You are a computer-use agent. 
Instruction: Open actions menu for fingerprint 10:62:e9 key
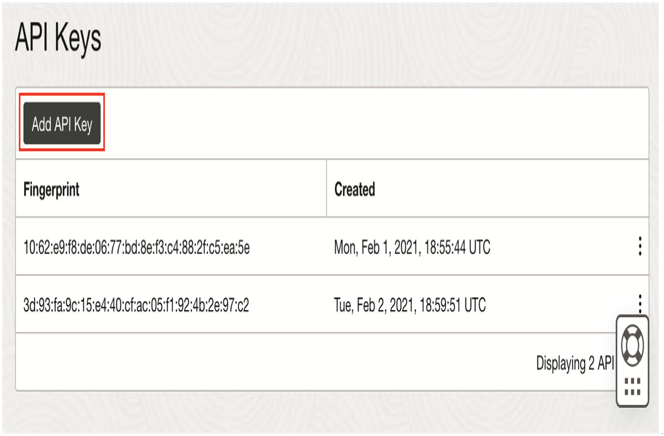click(x=640, y=246)
